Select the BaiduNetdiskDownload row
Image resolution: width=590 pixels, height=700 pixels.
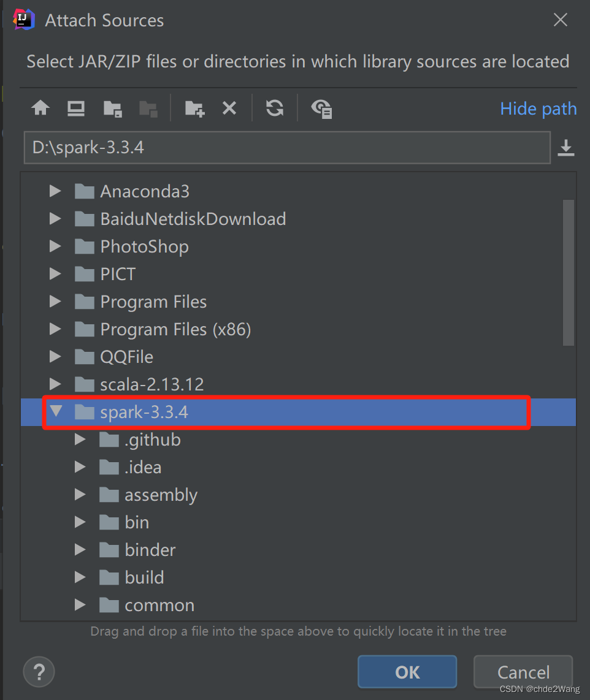click(298, 219)
